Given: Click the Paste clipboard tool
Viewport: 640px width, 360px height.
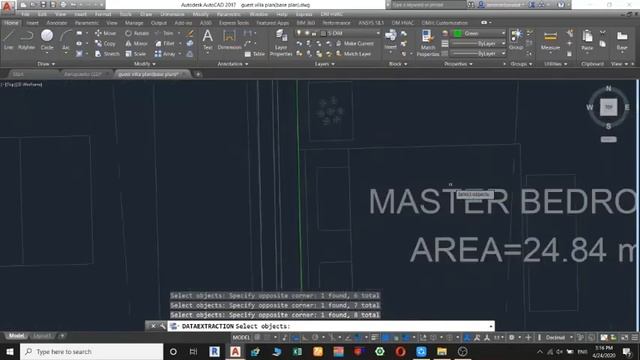Looking at the screenshot, I should (587, 40).
